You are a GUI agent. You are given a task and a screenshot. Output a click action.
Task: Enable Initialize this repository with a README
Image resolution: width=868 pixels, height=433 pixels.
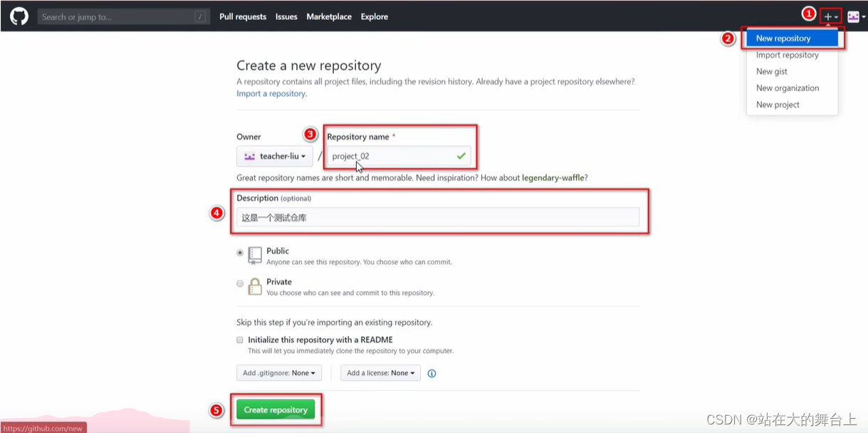(240, 340)
